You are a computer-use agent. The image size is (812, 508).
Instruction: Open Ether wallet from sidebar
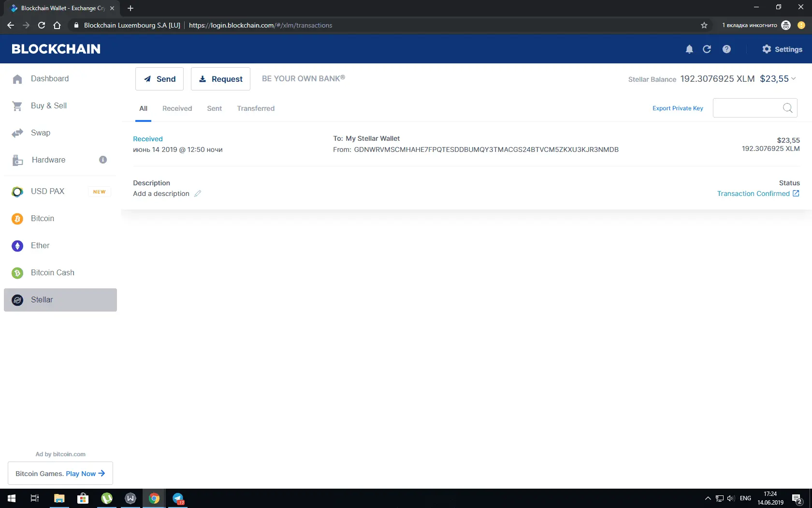[40, 246]
